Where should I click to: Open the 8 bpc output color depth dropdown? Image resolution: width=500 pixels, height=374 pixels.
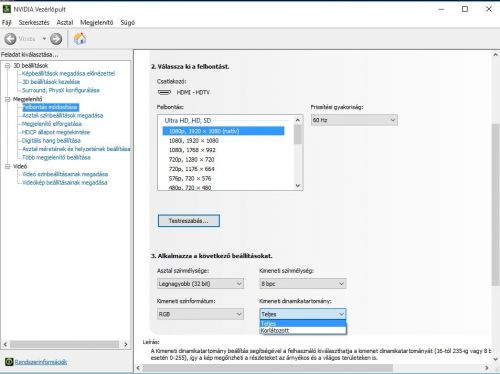click(303, 284)
